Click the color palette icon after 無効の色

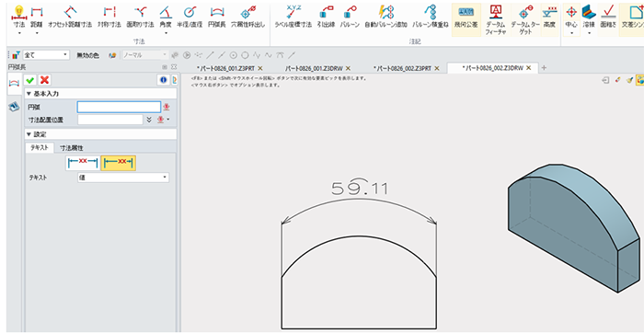pos(112,55)
